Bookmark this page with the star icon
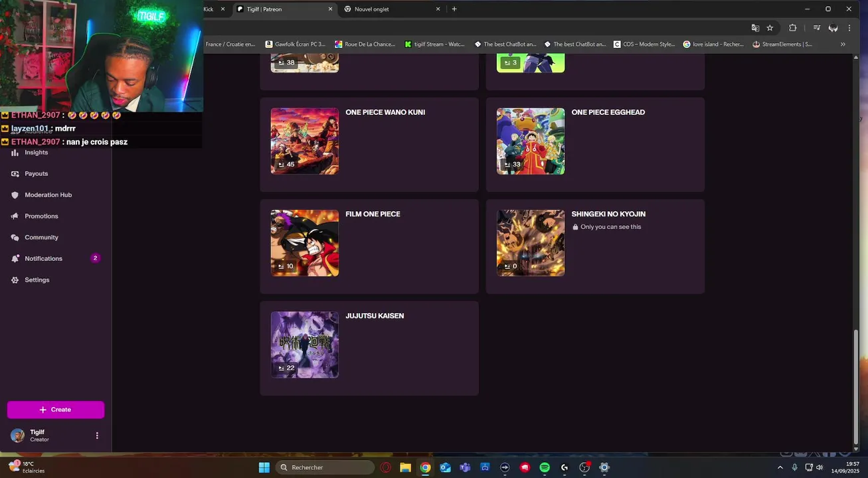The width and height of the screenshot is (868, 478). [x=770, y=28]
